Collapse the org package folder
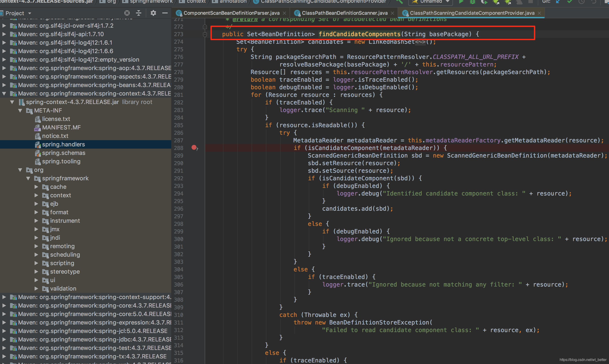Viewport: 609px width, 364px height. tap(20, 170)
